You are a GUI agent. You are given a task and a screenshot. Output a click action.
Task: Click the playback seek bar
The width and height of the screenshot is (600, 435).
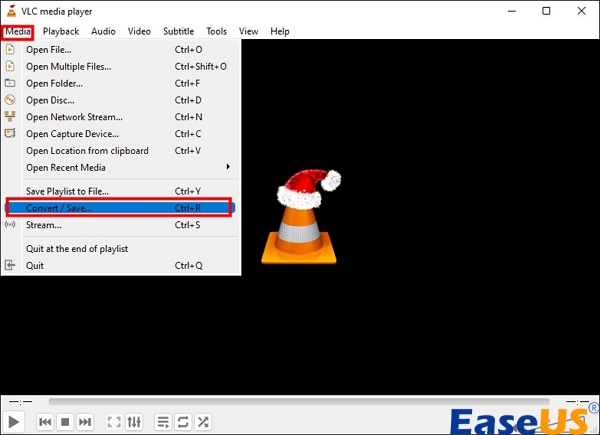click(x=299, y=401)
